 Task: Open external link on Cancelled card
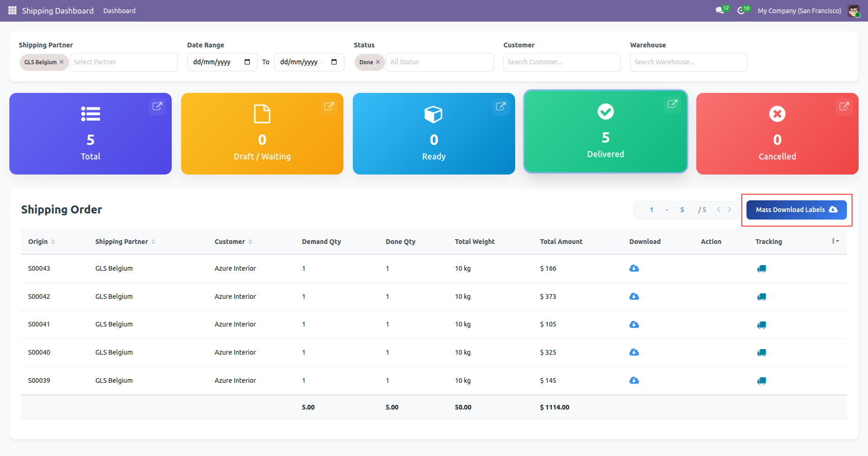(x=844, y=106)
